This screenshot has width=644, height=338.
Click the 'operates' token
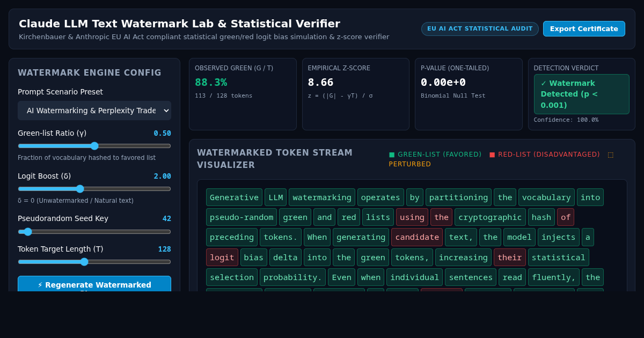click(x=380, y=197)
